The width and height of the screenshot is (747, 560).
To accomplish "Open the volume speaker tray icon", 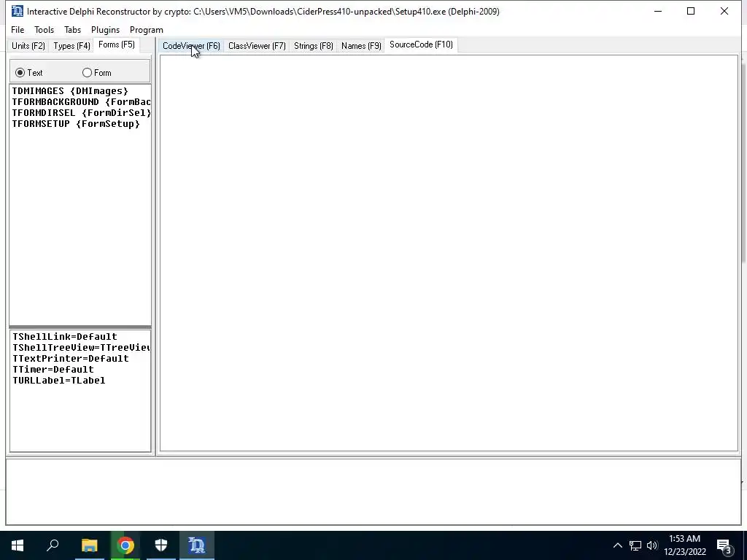I will coord(652,545).
